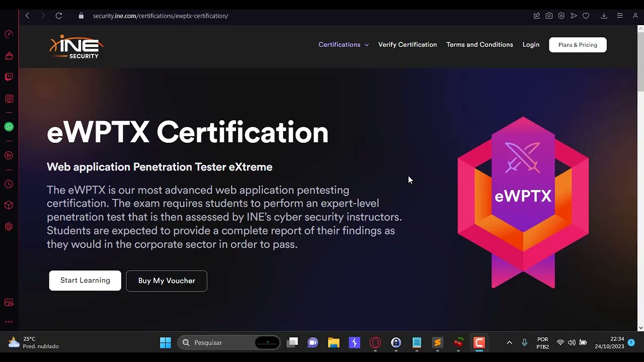This screenshot has width=644, height=362.
Task: Go back to the previous page
Action: [28, 16]
